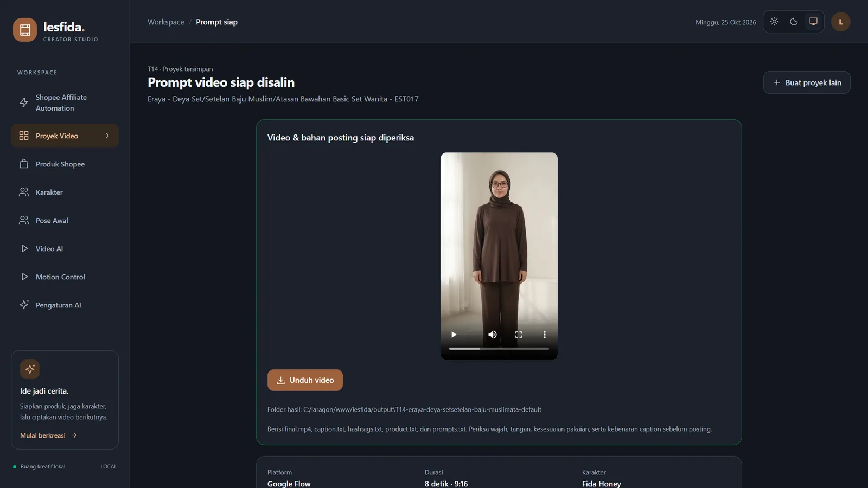
Task: Open Proyek Video sidebar item
Action: [65, 136]
